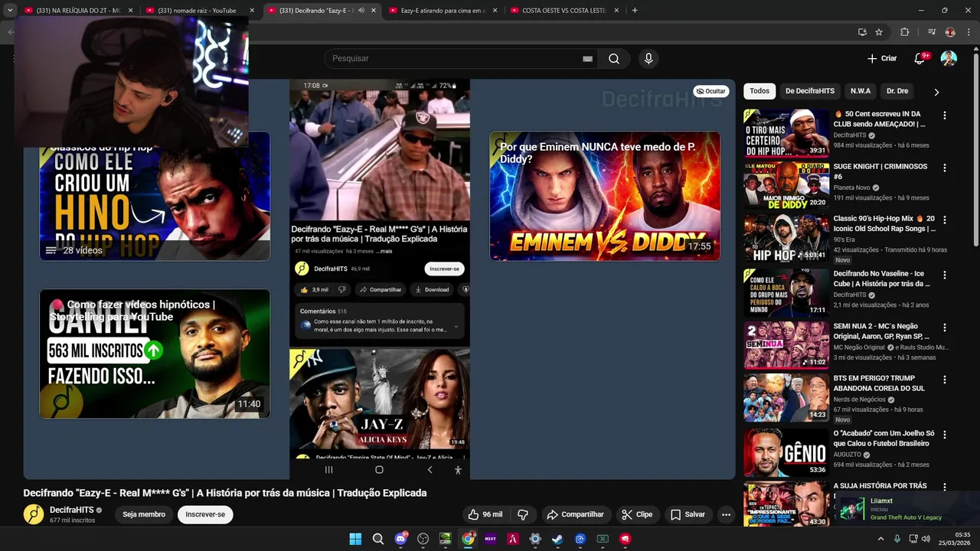Switch to the COSTA OESTE VS COSTA LESTE tab
The width and height of the screenshot is (980, 551).
(x=564, y=11)
